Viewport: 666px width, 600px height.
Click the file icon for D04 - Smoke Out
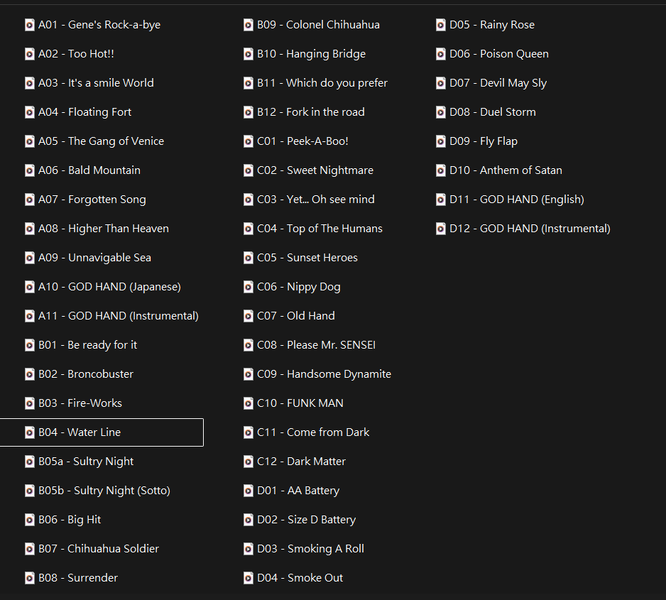[248, 578]
